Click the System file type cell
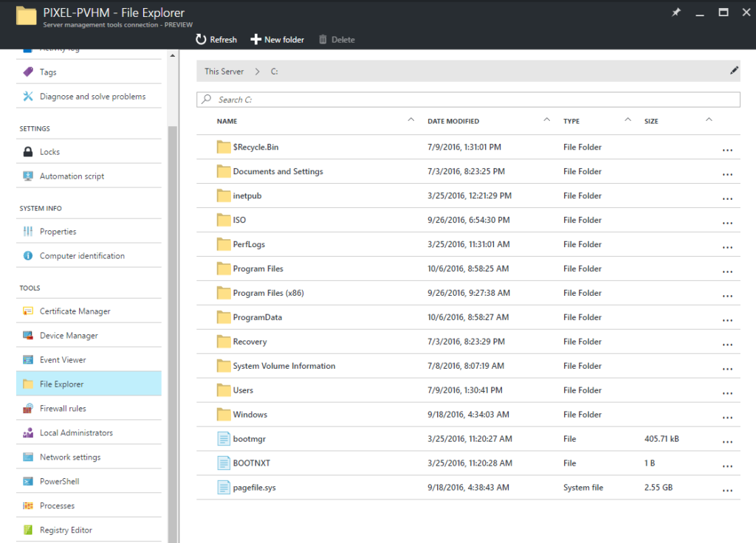Viewport: 756px width, 543px height. tap(583, 488)
